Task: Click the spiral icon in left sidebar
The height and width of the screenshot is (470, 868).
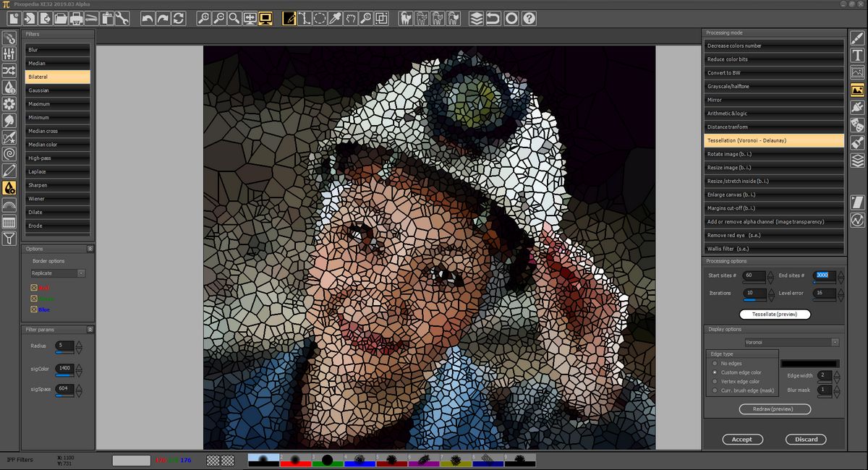Action: 9,154
